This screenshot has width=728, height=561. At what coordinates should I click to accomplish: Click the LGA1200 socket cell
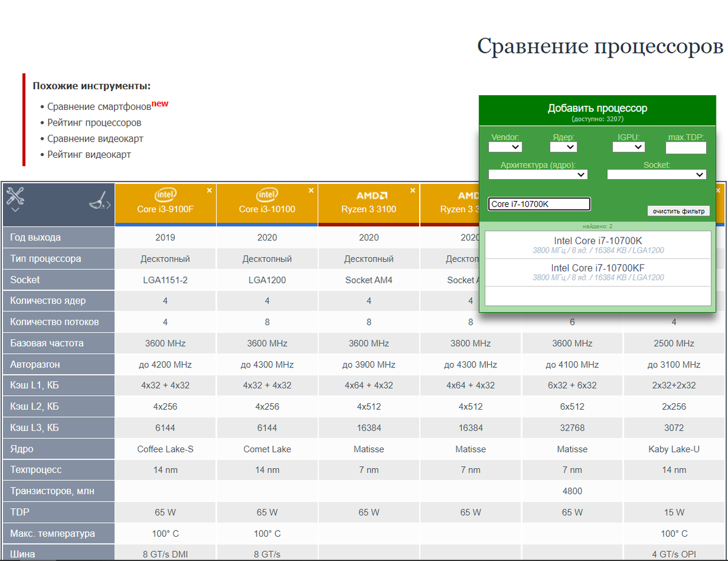(267, 280)
